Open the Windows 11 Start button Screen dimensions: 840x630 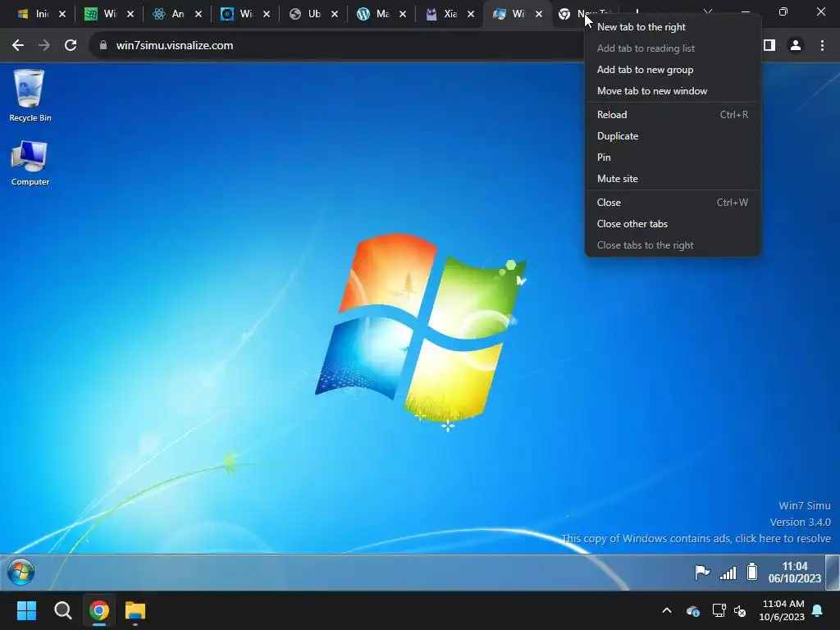(x=26, y=610)
